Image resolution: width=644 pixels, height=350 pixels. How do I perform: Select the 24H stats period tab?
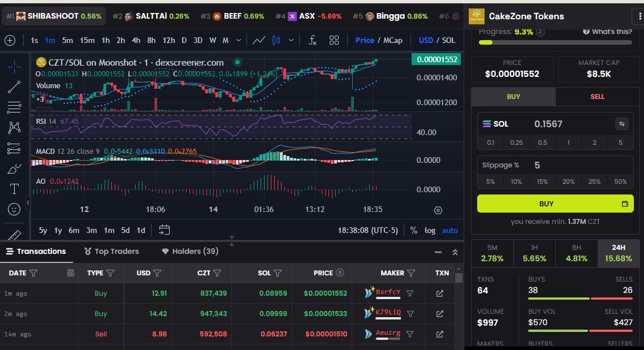(x=619, y=253)
